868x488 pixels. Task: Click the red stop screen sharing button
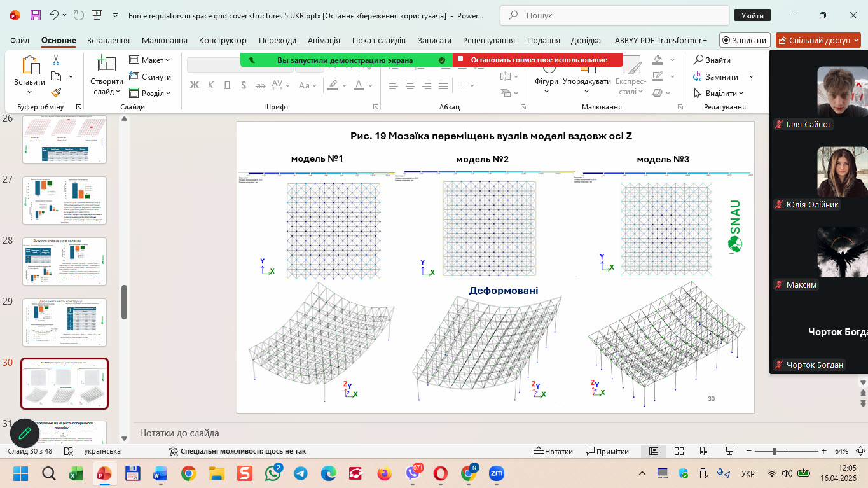(x=538, y=60)
